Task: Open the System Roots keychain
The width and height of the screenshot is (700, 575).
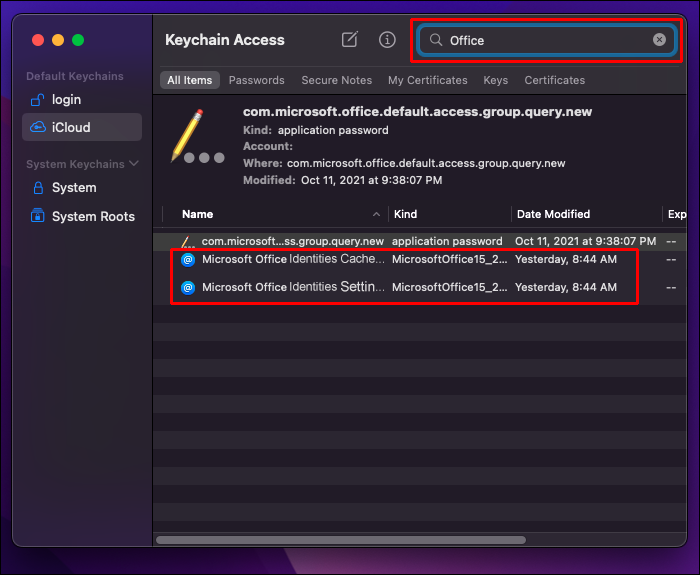Action: [x=93, y=216]
